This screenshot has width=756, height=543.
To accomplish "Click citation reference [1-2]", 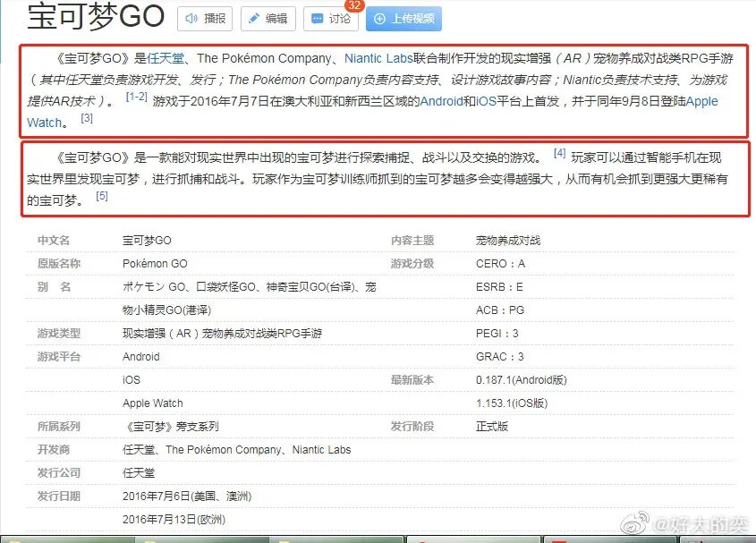I will (136, 97).
